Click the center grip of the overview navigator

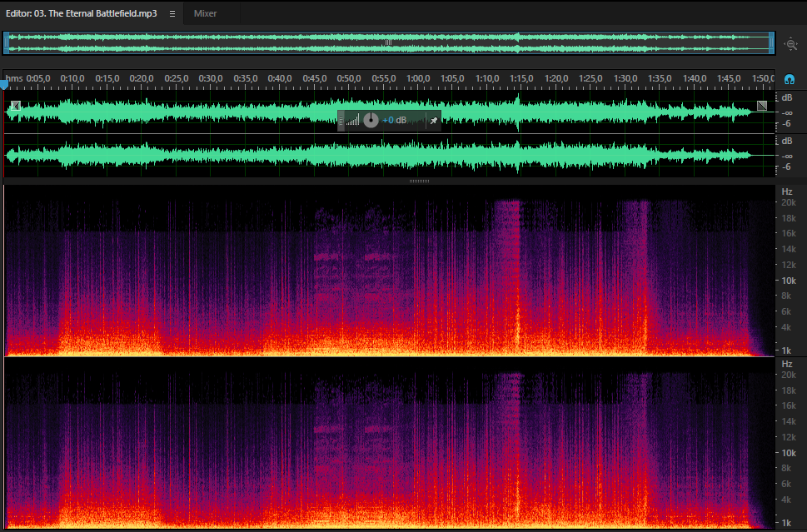pos(389,42)
